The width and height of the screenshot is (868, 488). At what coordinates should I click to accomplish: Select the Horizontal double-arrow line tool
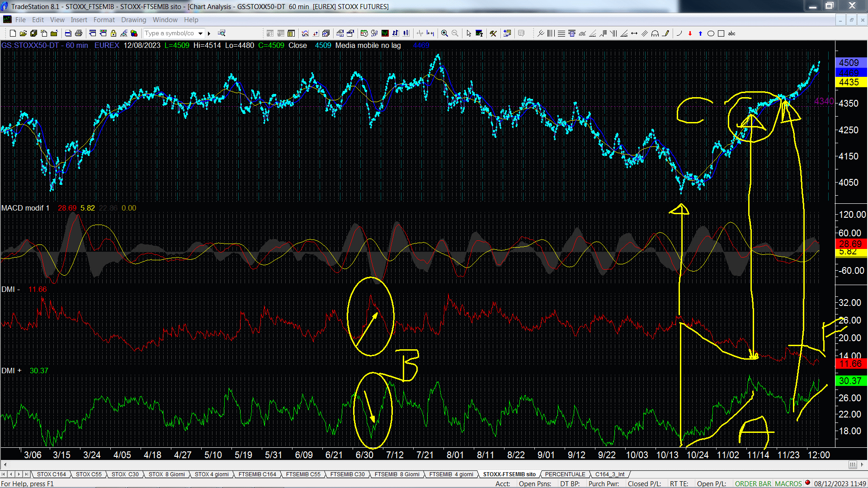pos(634,33)
